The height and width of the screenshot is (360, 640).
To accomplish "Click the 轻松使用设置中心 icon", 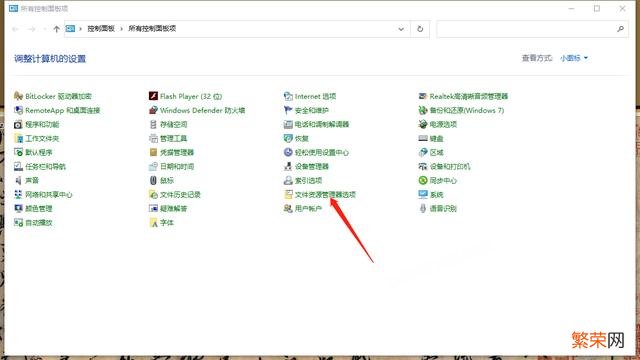I will [288, 152].
